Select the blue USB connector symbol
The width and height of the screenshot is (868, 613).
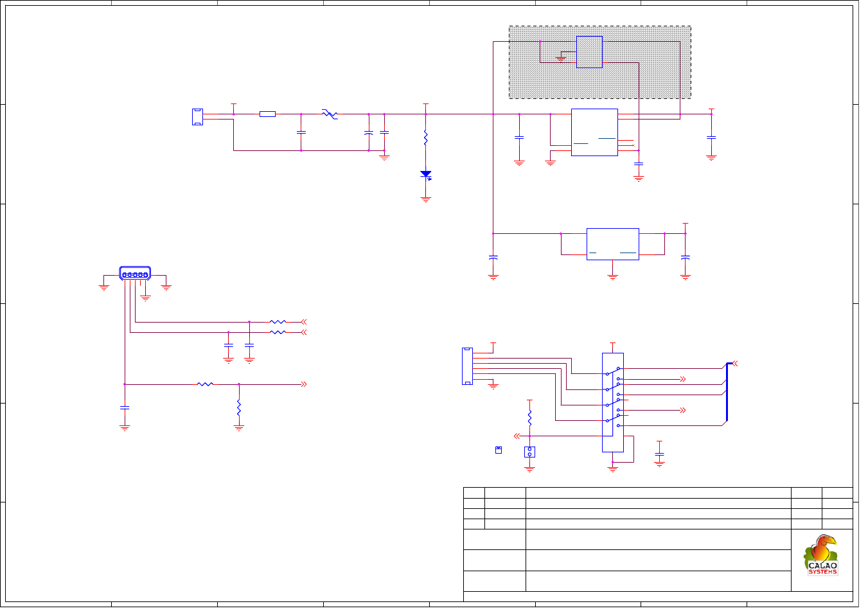tap(135, 274)
